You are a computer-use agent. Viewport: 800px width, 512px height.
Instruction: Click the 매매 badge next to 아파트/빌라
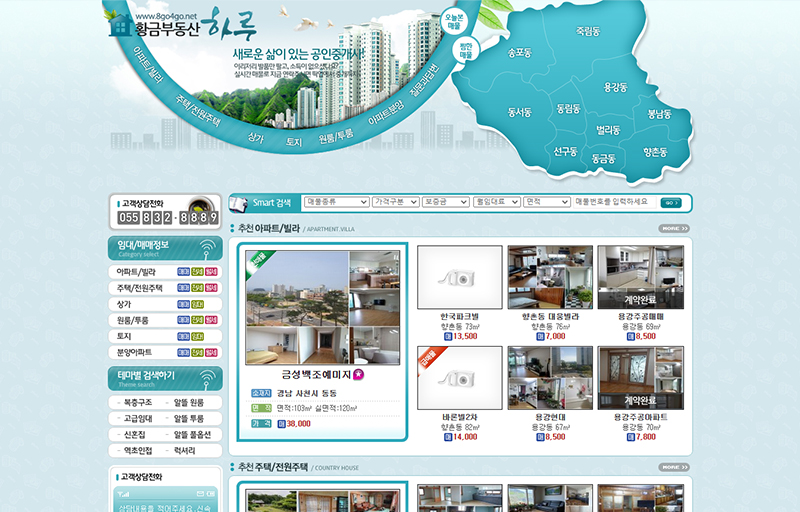pos(184,272)
